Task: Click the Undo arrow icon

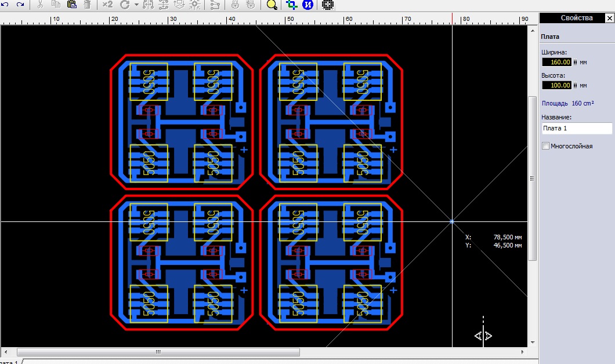Action: pos(5,4)
